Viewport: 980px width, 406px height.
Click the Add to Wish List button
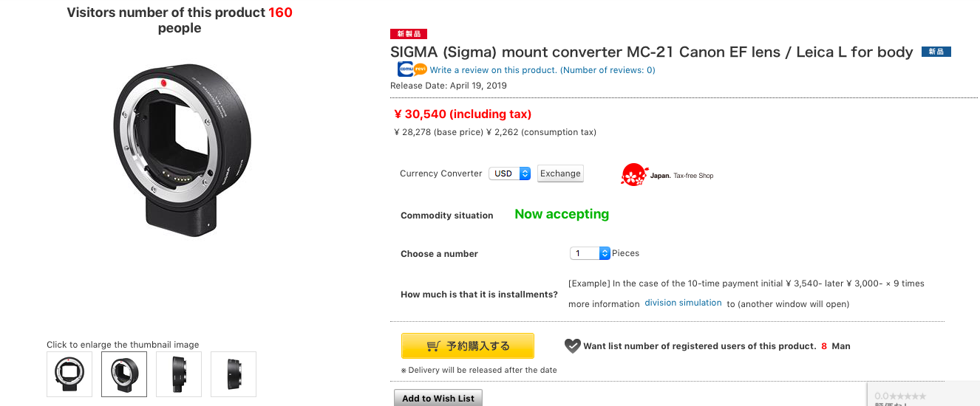(438, 398)
